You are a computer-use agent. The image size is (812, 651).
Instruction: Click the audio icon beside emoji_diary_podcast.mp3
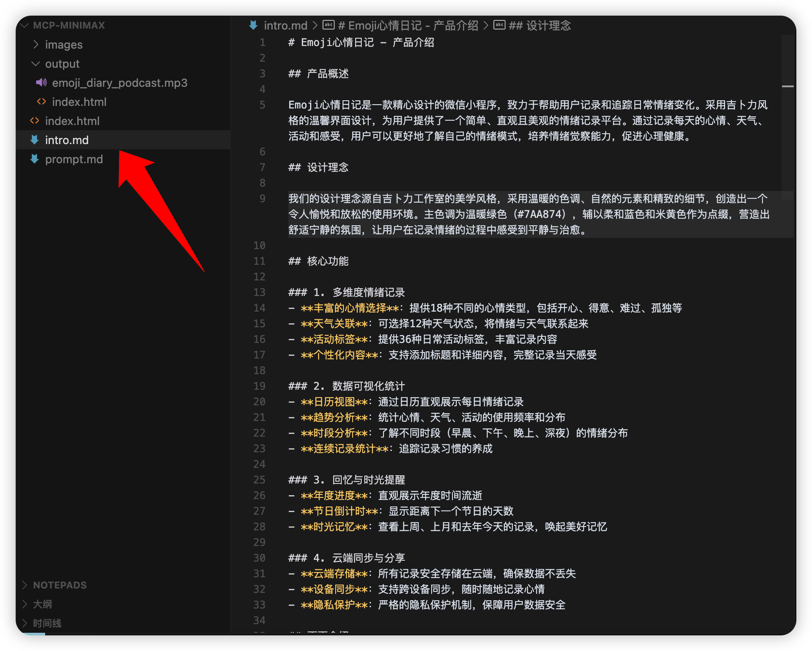(41, 82)
